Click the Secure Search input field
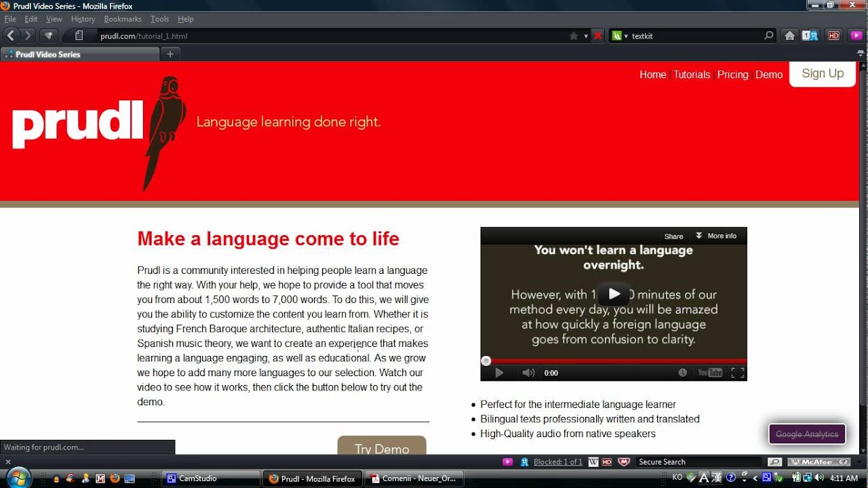 pyautogui.click(x=701, y=462)
